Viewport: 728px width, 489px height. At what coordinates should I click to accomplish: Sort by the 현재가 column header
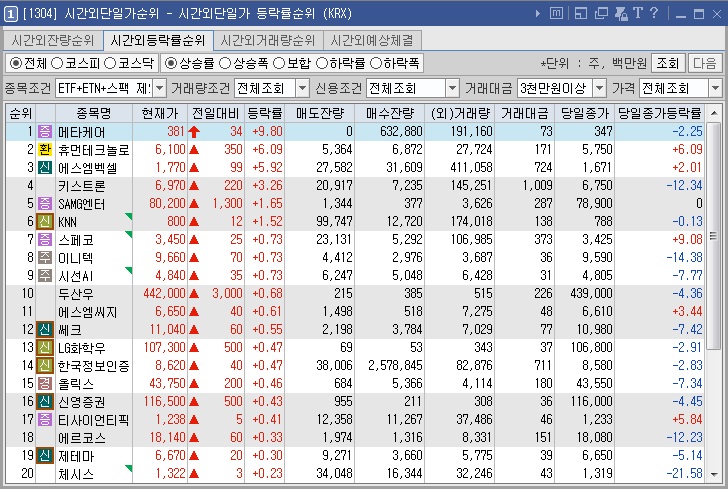160,113
